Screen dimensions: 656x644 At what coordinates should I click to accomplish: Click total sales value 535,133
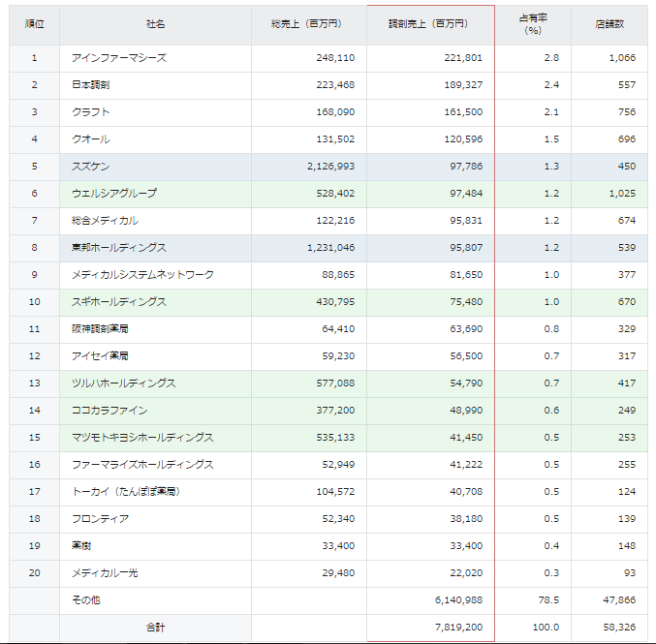click(335, 438)
